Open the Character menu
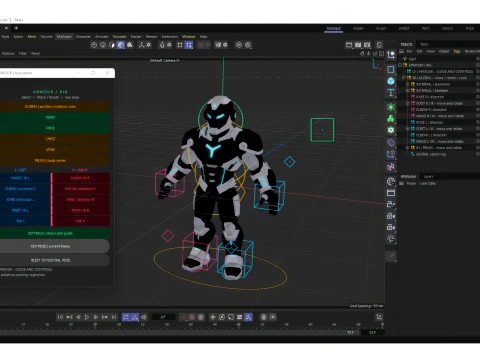 83,37
